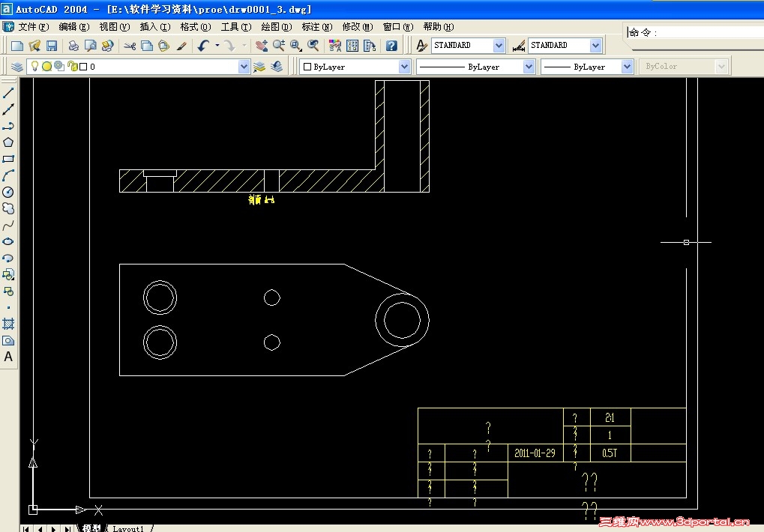The width and height of the screenshot is (764, 532).
Task: Open the 标注(N) menu
Action: pos(316,27)
